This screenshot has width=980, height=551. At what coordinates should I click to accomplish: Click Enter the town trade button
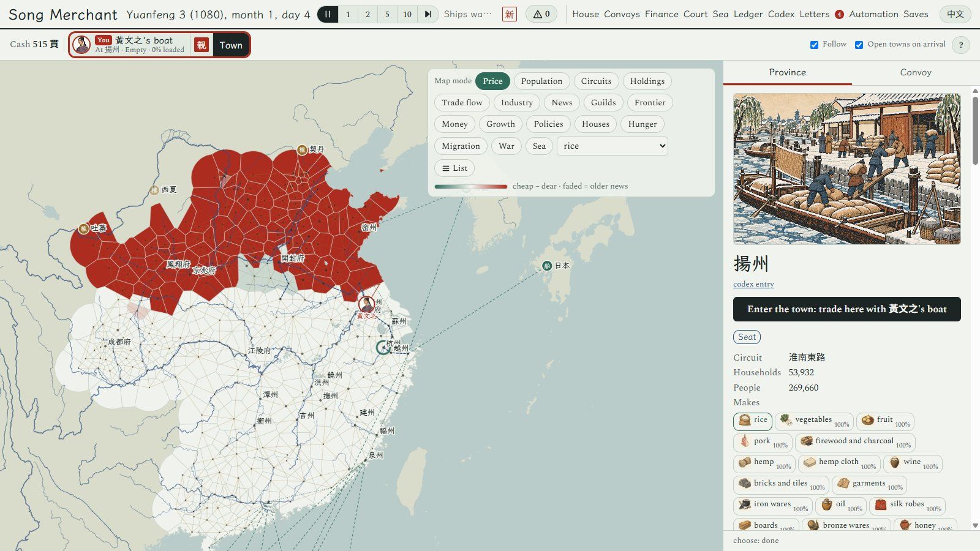[x=847, y=309]
